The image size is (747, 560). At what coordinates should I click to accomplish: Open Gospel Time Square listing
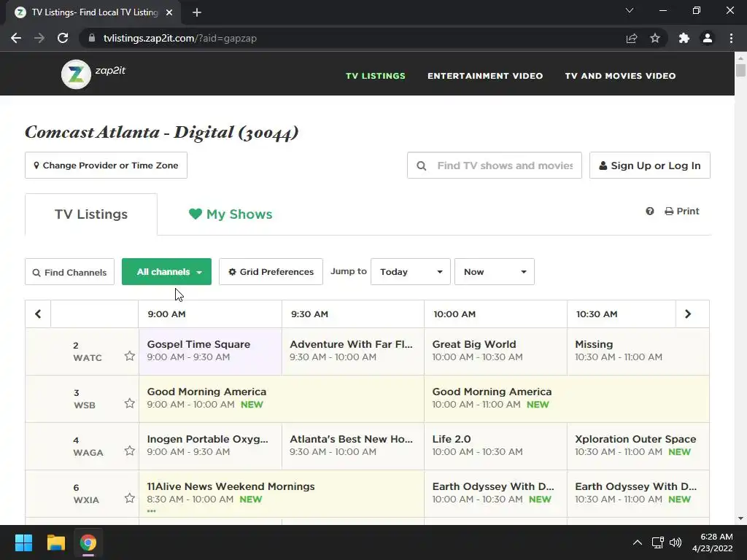(x=210, y=351)
